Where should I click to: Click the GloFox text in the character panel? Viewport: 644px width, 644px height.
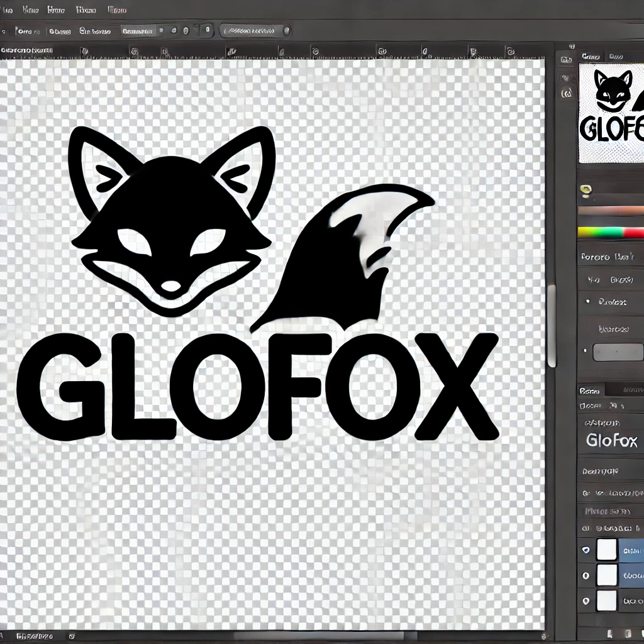click(611, 440)
